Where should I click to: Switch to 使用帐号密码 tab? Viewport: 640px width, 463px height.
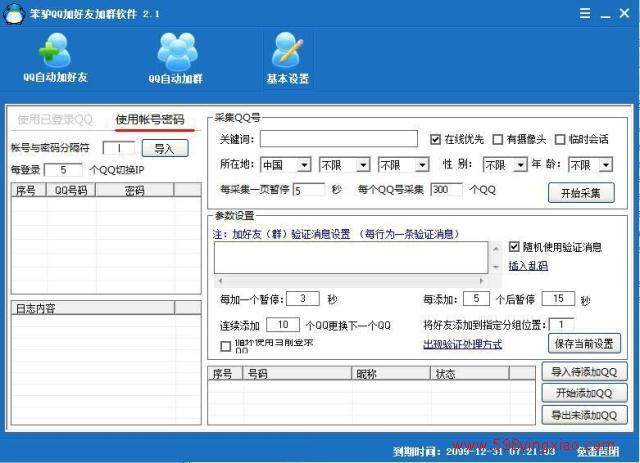[x=150, y=120]
